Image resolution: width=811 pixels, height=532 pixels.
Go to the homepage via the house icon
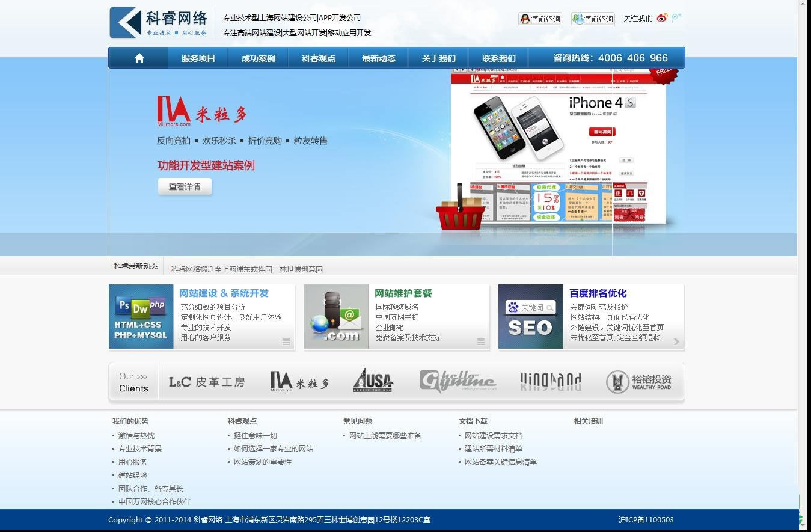point(139,58)
